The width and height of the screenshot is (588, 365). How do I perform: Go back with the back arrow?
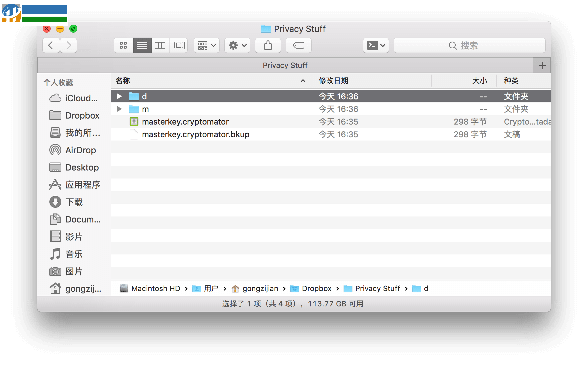tap(51, 45)
